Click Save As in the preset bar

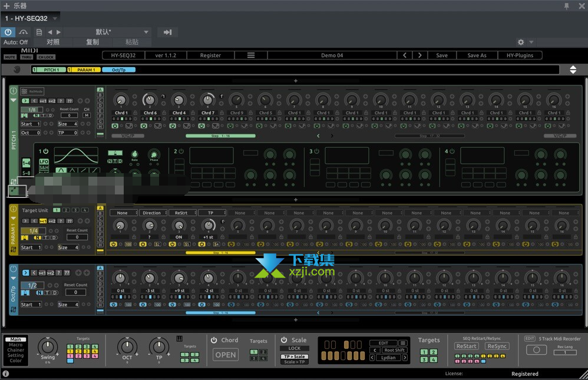coord(477,55)
